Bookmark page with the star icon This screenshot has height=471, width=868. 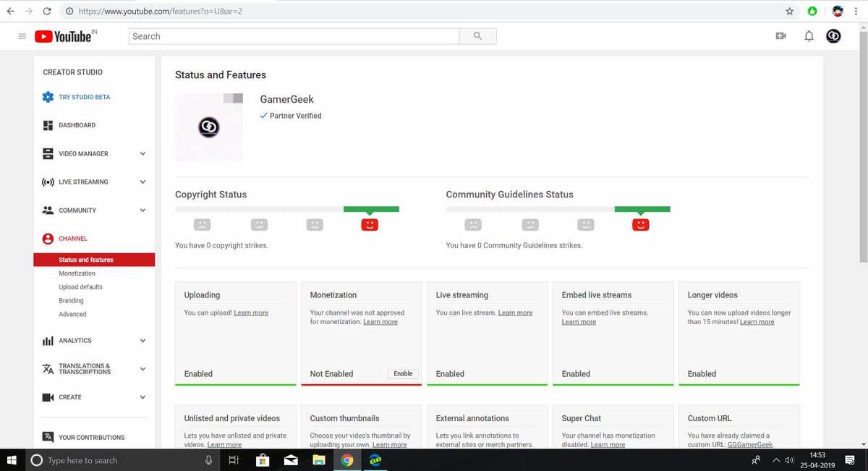(790, 12)
